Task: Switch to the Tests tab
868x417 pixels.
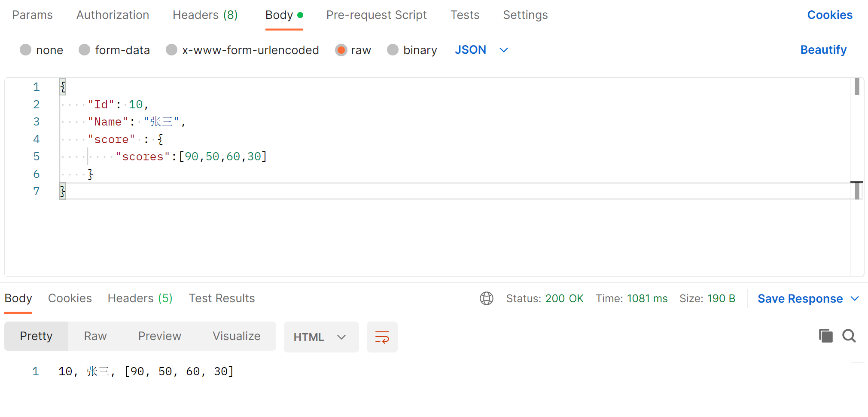Action: [465, 15]
